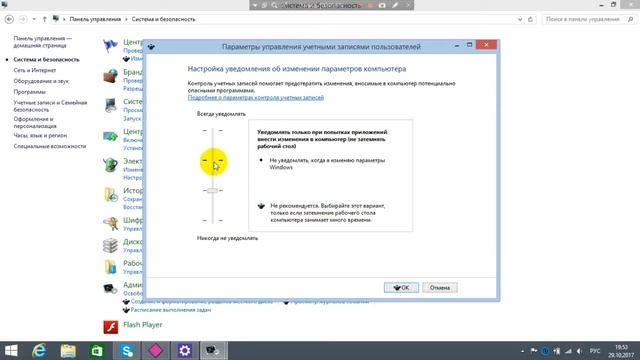The image size is (640, 360).
Task: Select Оборудование и звук in sidebar
Action: point(41,81)
